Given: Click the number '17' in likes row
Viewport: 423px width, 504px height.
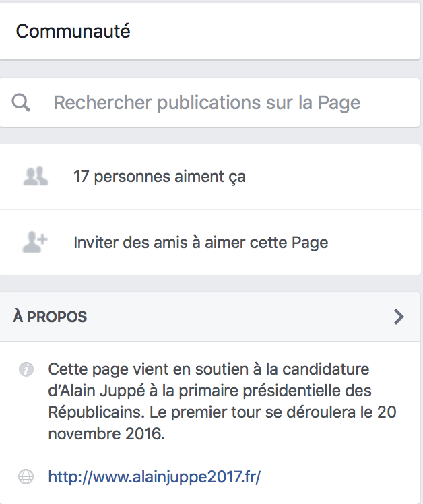Looking at the screenshot, I should pos(81,177).
